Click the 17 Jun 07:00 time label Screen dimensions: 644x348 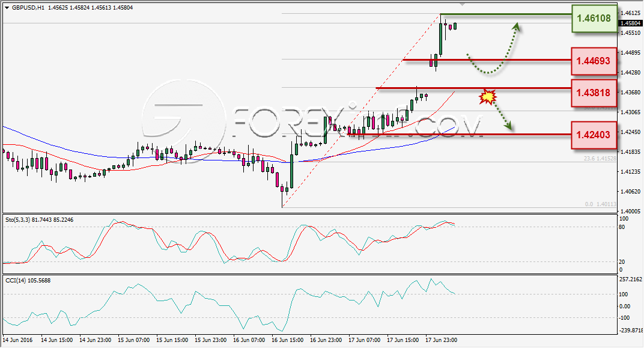coord(365,340)
